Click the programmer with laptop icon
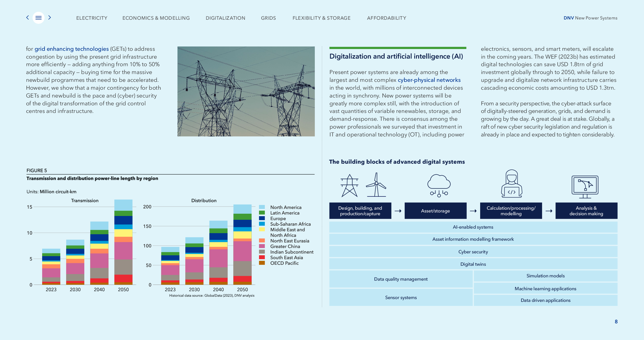Screen dimensions: 644x340 coord(511,184)
